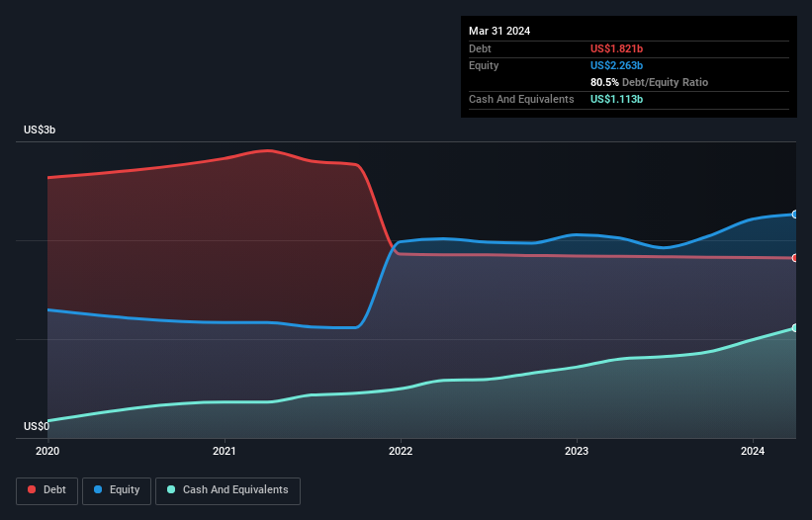Click the 2020 x-axis label
This screenshot has height=520, width=812.
coord(47,451)
